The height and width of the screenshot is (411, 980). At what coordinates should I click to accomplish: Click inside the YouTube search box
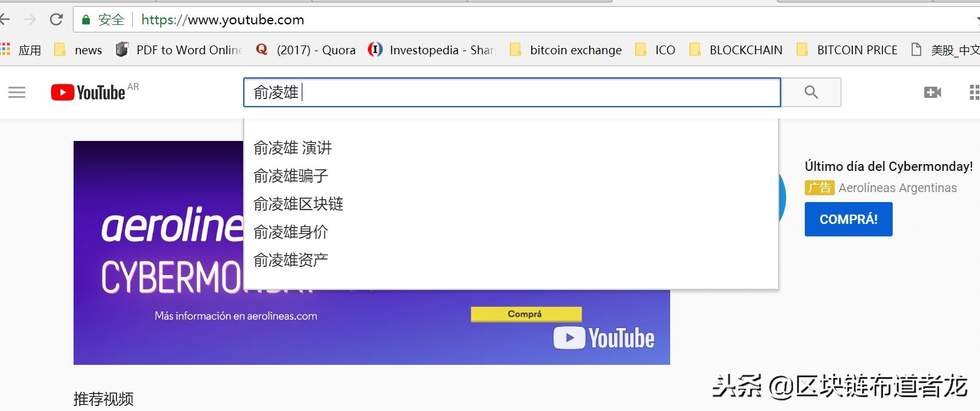point(512,92)
